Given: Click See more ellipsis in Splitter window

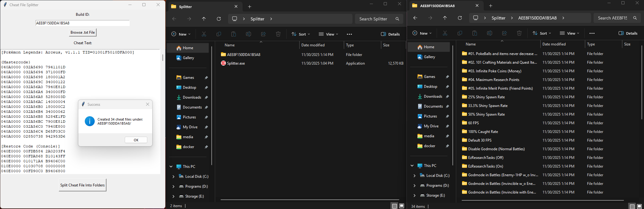Looking at the screenshot, I should pyautogui.click(x=349, y=34).
